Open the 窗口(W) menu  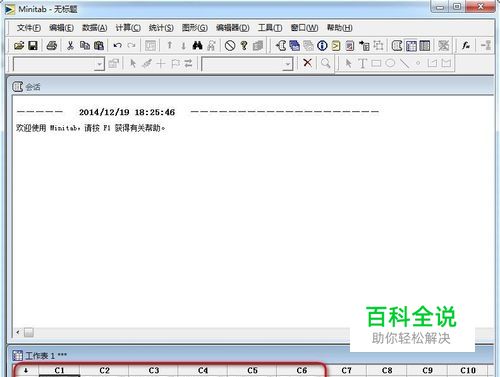click(x=304, y=28)
